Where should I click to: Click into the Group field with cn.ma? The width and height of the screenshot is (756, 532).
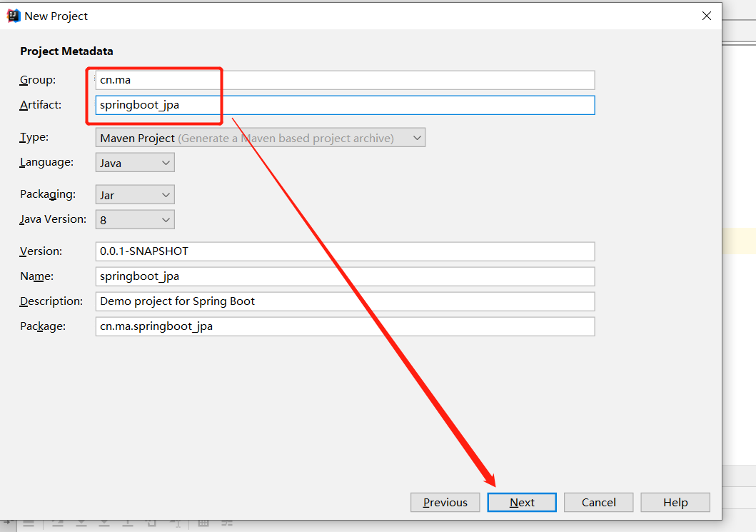coord(345,80)
